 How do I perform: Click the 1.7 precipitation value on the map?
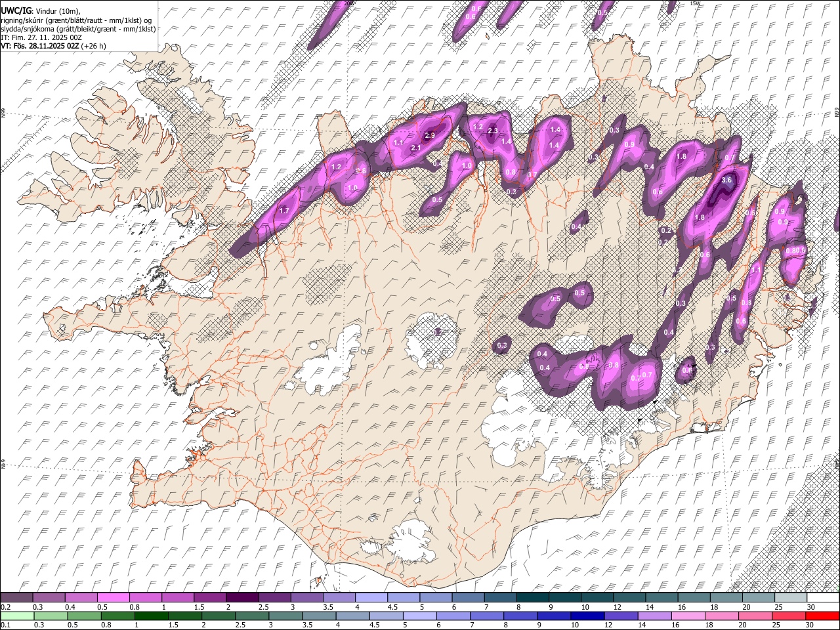pyautogui.click(x=284, y=211)
